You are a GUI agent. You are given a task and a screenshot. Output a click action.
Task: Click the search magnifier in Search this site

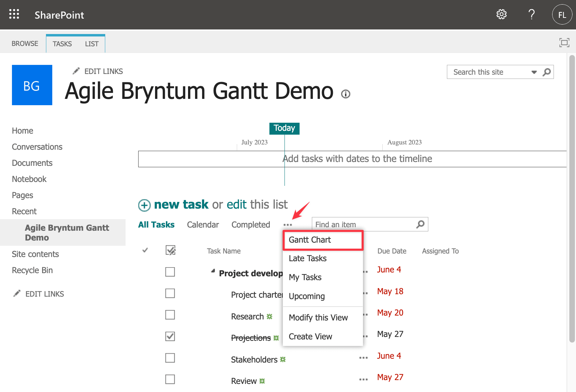point(547,72)
